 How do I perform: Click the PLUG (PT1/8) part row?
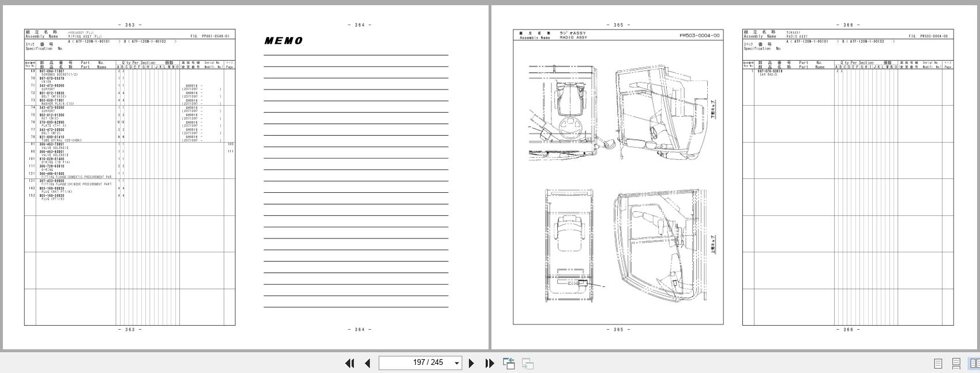(x=129, y=197)
